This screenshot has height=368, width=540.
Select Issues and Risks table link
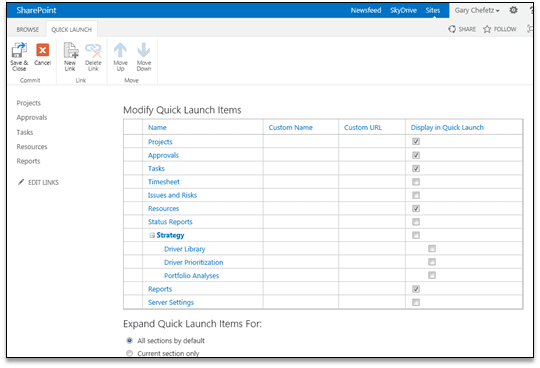[172, 195]
